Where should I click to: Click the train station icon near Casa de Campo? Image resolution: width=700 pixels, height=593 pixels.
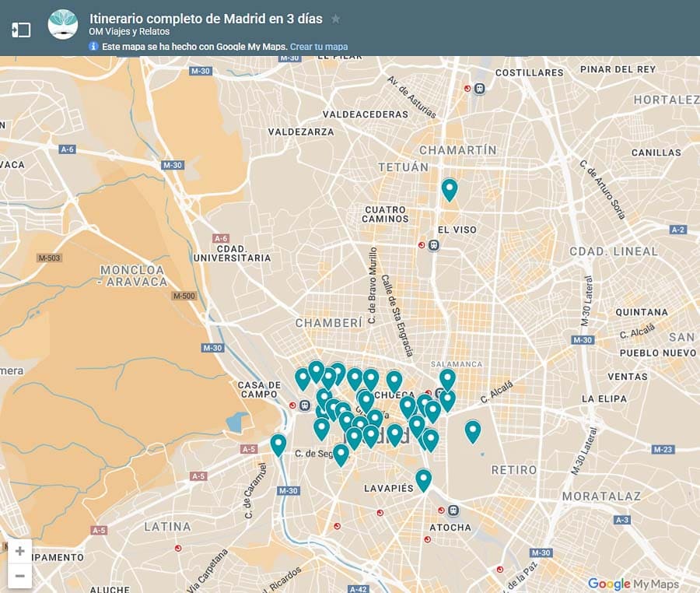click(305, 405)
